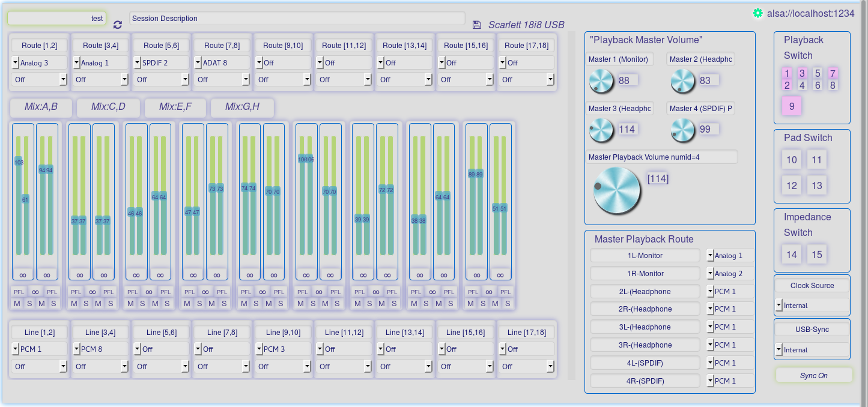
Task: Toggle Playback Switch 1
Action: (x=787, y=73)
